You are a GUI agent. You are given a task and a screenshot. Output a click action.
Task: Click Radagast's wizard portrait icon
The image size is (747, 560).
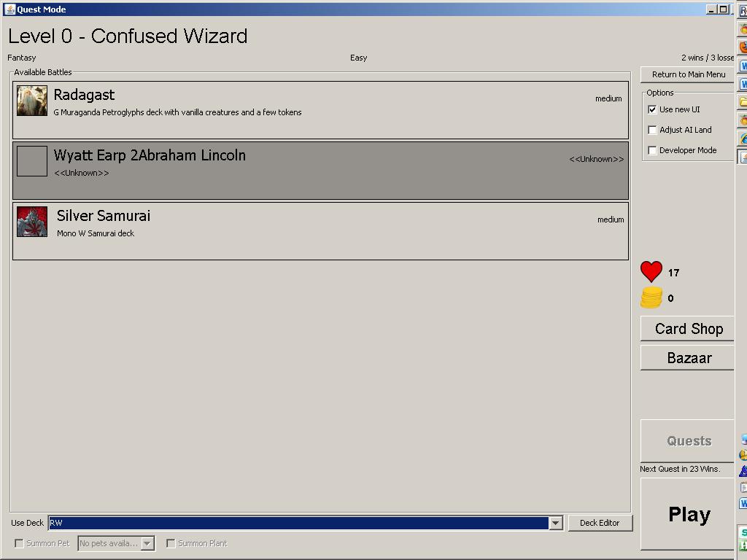[32, 101]
